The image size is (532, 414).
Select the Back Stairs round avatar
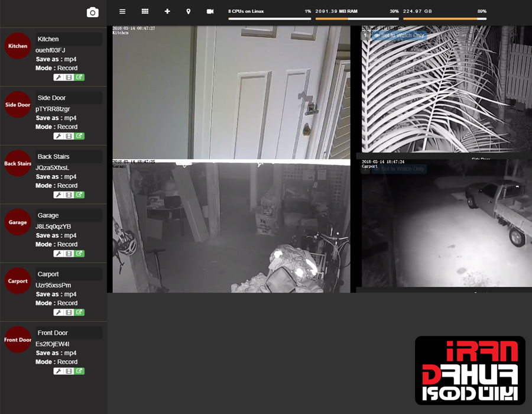coord(18,163)
